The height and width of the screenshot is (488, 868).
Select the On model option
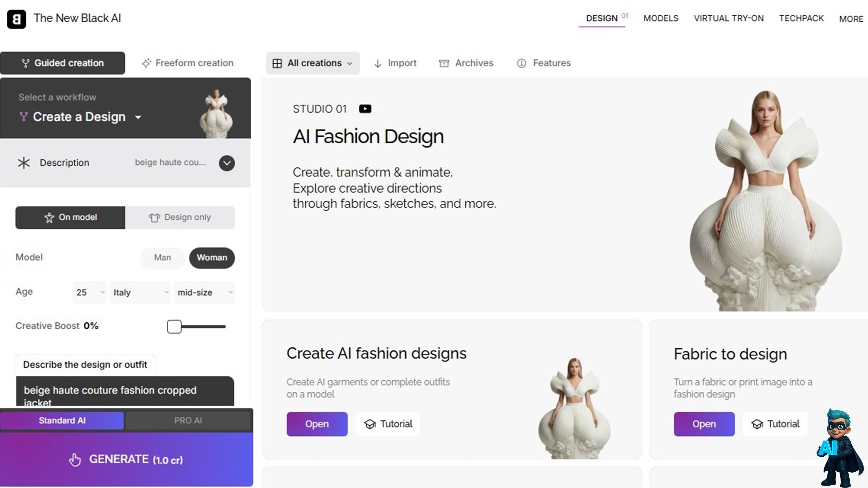(70, 218)
